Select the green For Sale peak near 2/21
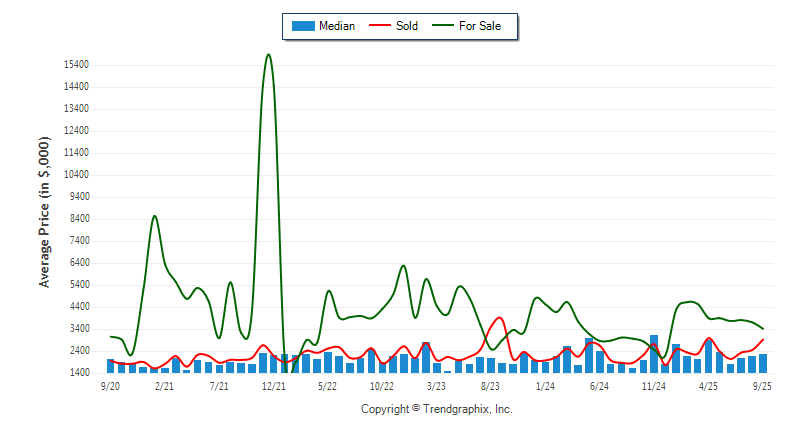 coord(154,216)
